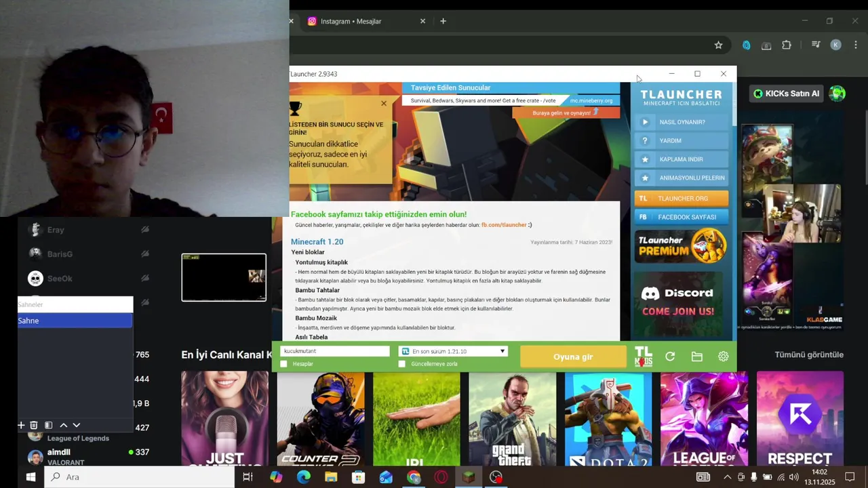Open Outlook from taskbar

tap(386, 477)
